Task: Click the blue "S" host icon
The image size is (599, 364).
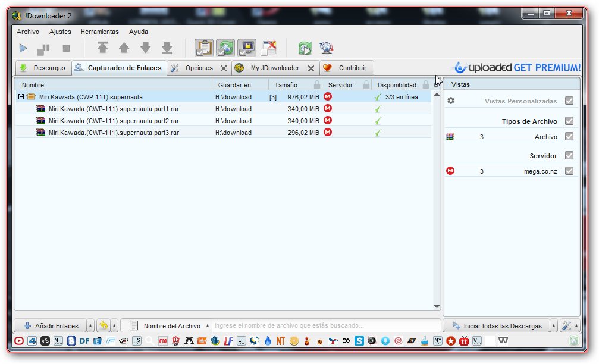Action: click(359, 341)
